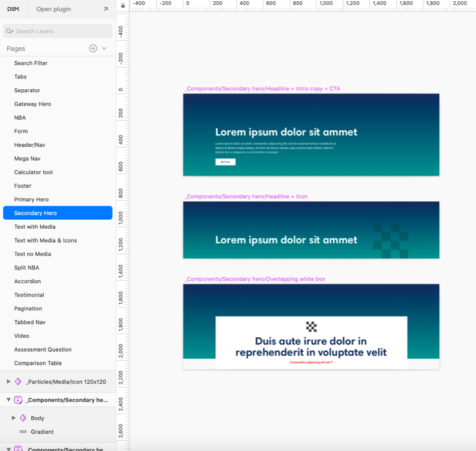Collapse the Pages list chevron

coord(104,49)
